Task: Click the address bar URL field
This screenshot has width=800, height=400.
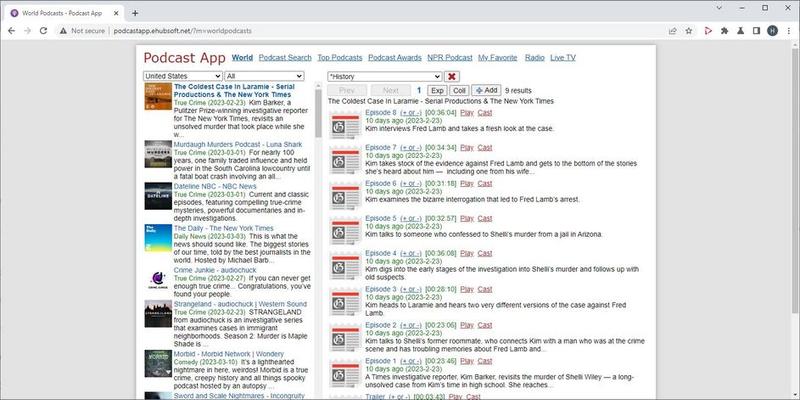Action: [182, 31]
